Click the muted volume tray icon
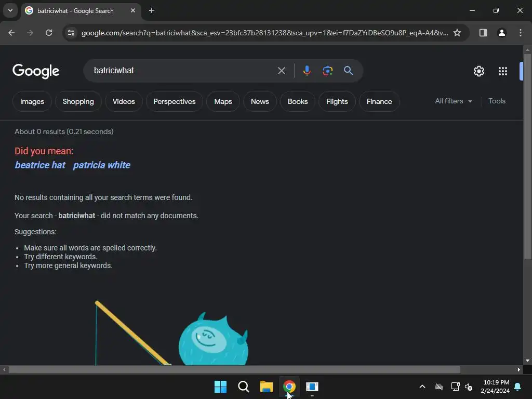The height and width of the screenshot is (399, 532). (x=469, y=387)
